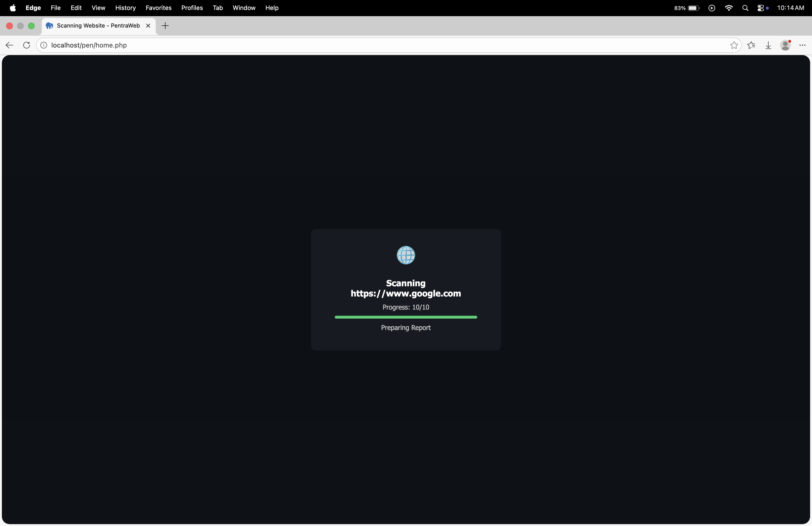Open the browser profile avatar
The width and height of the screenshot is (812, 526).
click(785, 45)
